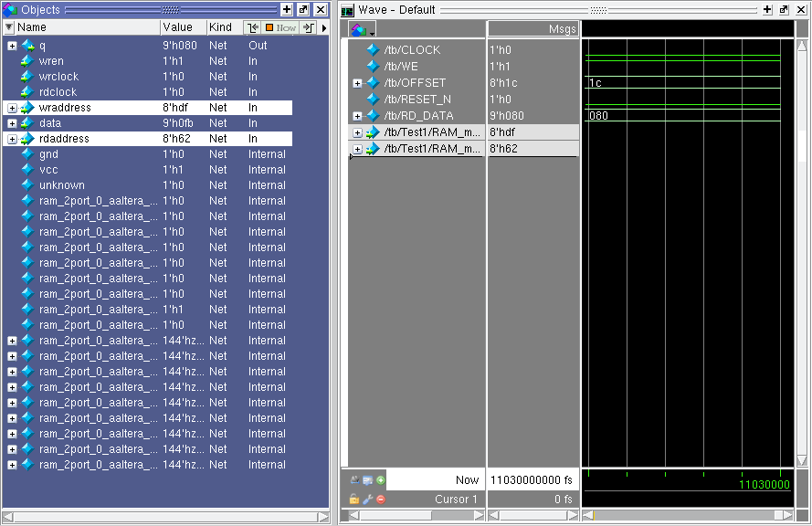Open the wave signal format dropdown
This screenshot has height=526, width=812.
click(363, 30)
